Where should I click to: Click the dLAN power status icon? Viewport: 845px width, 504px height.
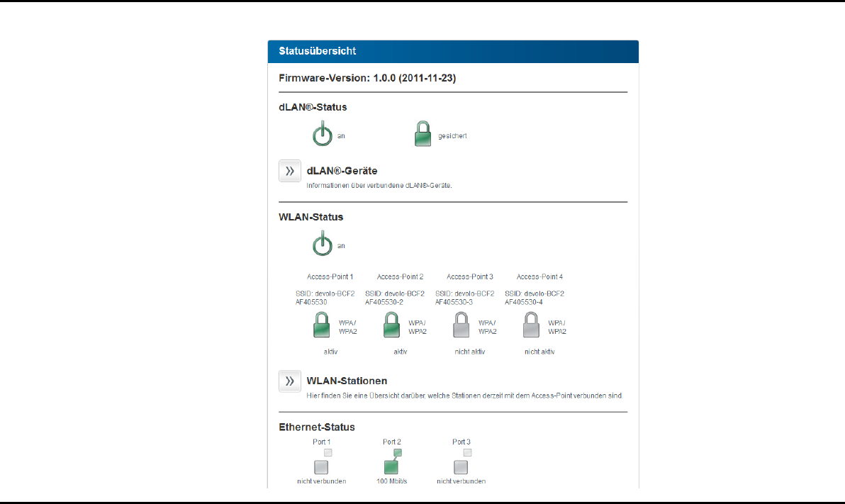323,134
